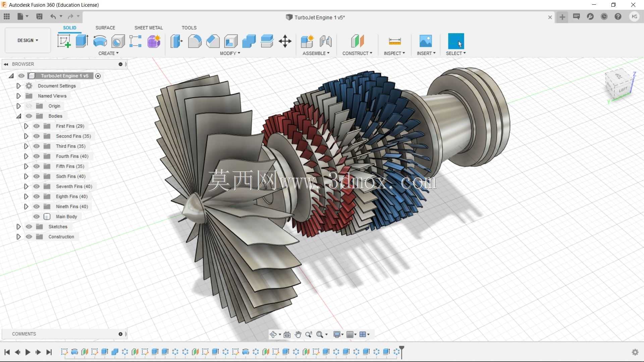Select the Move/Copy tool
This screenshot has height=362, width=644.
pyautogui.click(x=285, y=41)
